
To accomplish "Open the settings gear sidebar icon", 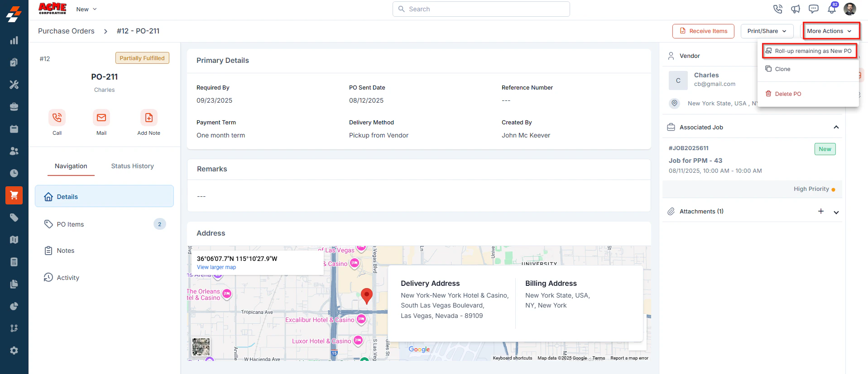I will pyautogui.click(x=14, y=350).
